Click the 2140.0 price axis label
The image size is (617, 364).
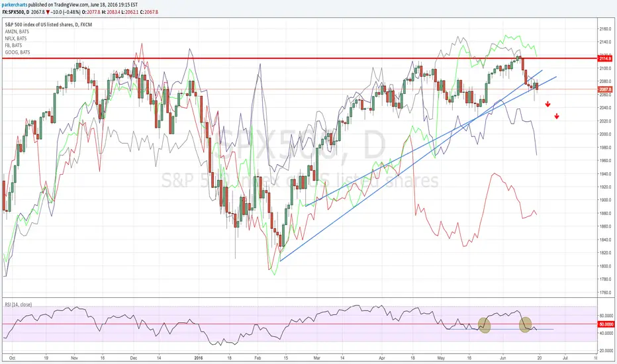(x=605, y=42)
